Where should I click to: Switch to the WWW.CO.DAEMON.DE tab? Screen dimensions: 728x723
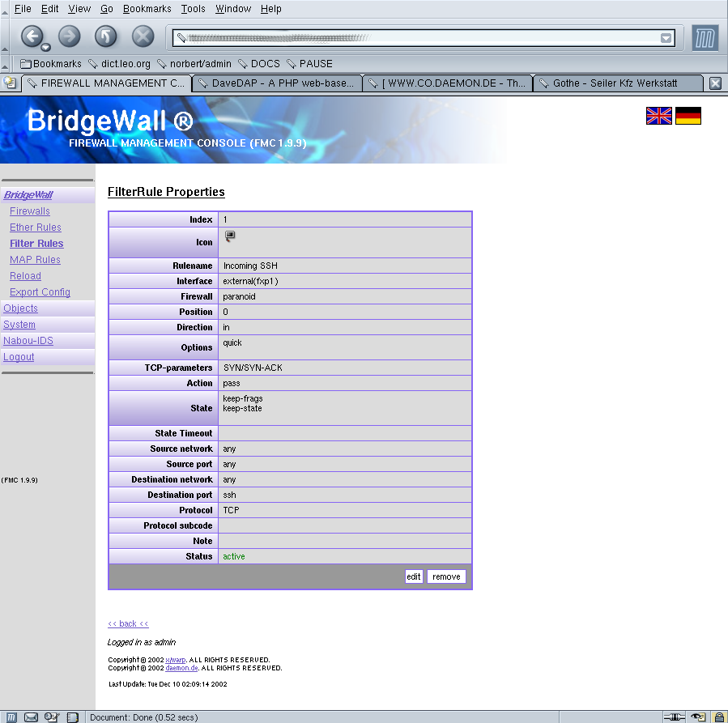click(x=447, y=83)
